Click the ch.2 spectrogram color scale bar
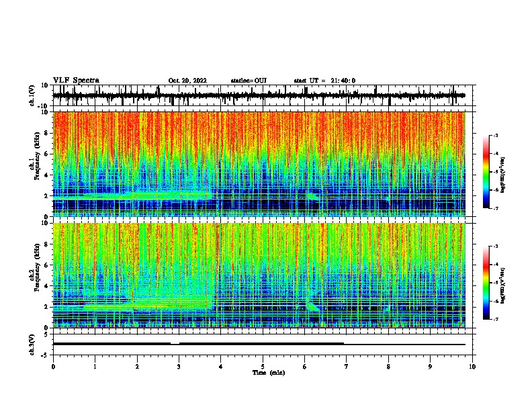The height and width of the screenshot is (411, 532). coord(486,283)
